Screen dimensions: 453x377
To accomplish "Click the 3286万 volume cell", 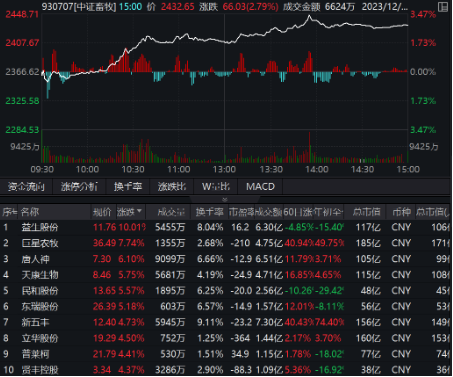I will point(170,370).
